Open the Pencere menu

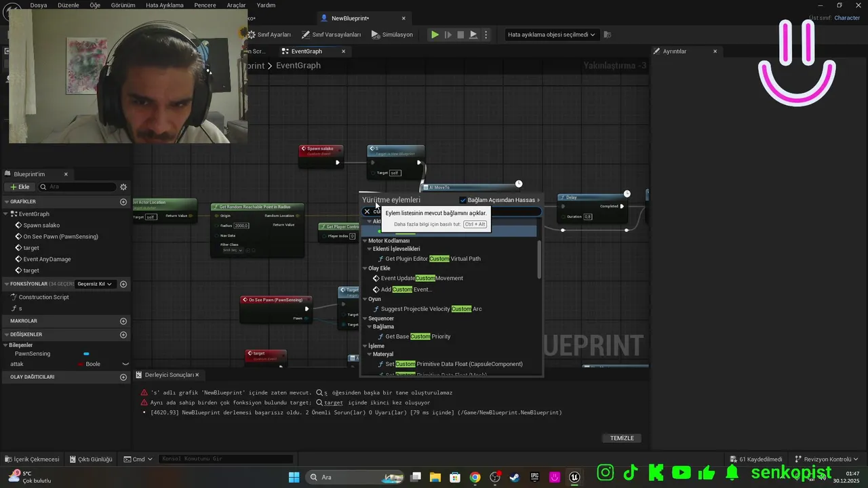click(x=205, y=5)
